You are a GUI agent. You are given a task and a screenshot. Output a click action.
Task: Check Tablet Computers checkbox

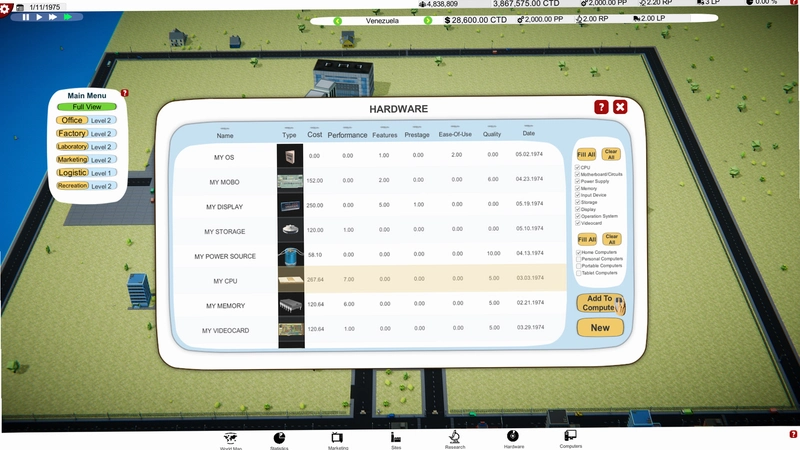[579, 273]
